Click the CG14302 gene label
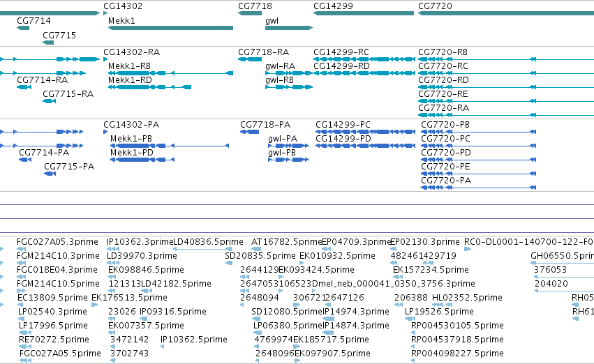Viewport: 594px width, 364px height. point(123,6)
